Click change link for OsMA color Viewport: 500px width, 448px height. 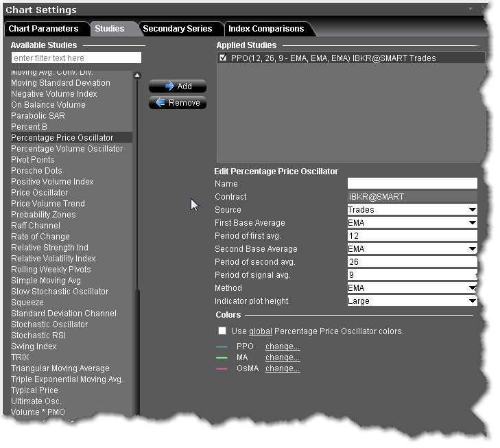click(x=283, y=368)
